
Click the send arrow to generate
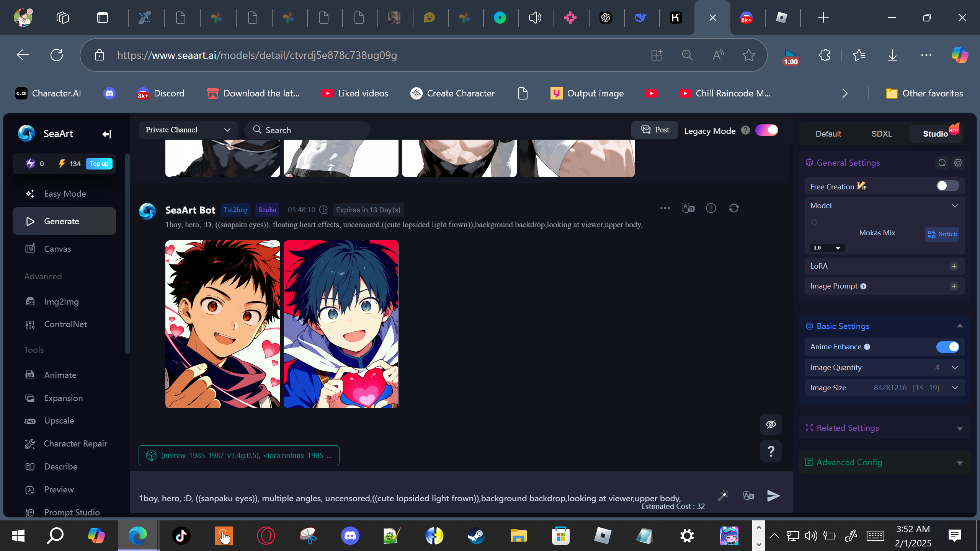(773, 496)
